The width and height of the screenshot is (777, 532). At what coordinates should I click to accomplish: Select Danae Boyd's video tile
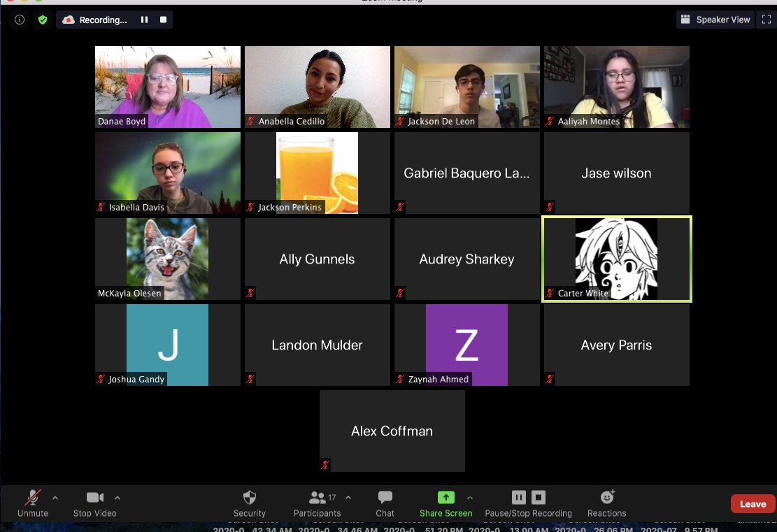167,87
